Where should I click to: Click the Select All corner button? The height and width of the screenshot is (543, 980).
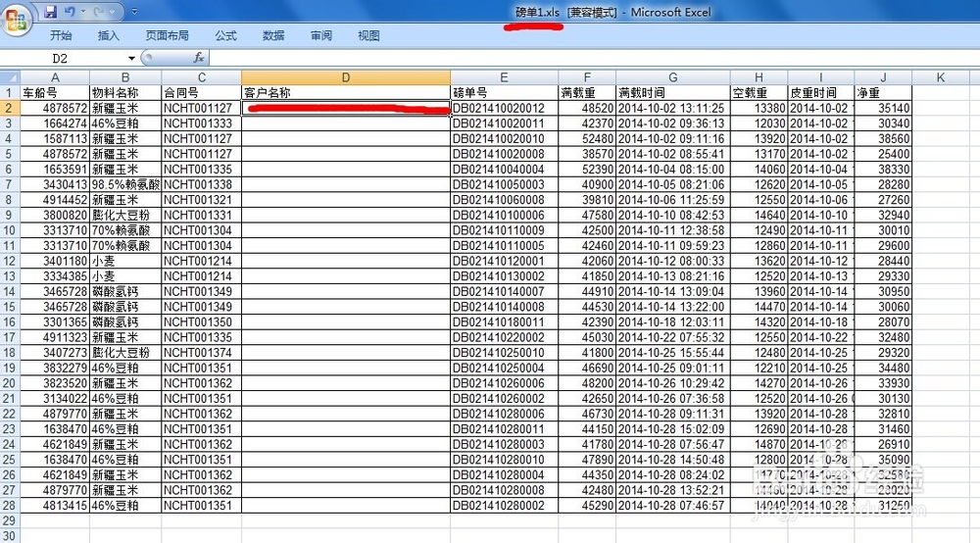coord(10,77)
